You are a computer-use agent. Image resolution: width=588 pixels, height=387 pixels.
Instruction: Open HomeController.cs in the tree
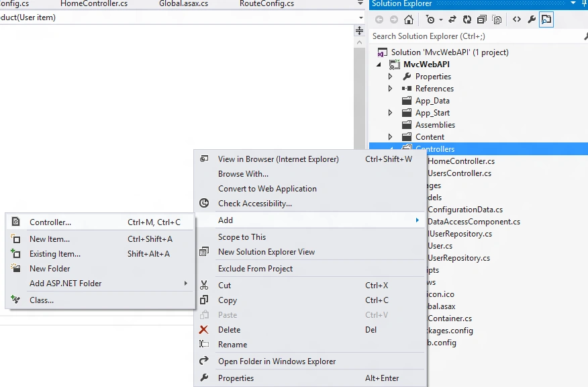[x=461, y=161]
